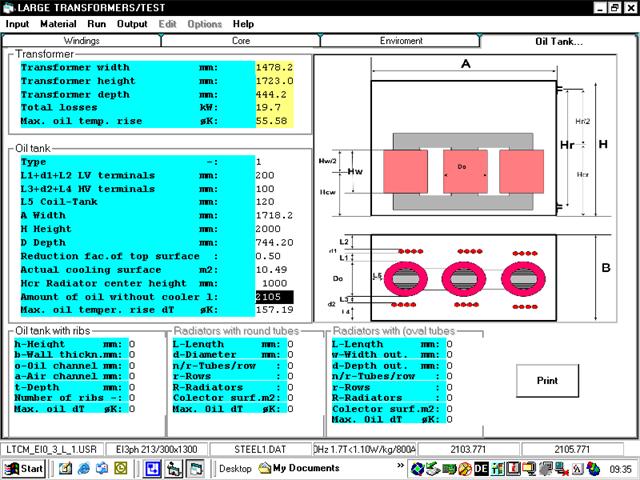Open the Run menu
The height and width of the screenshot is (480, 640).
97,24
